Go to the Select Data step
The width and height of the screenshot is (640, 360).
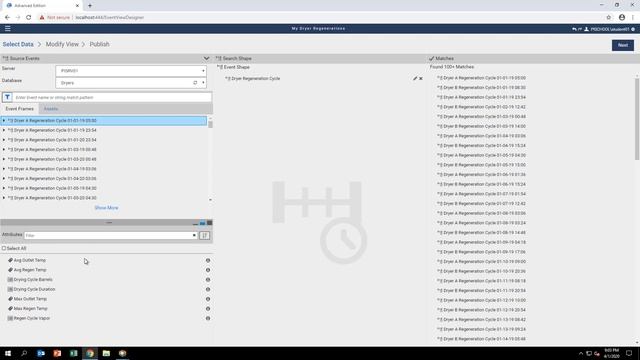pos(18,44)
